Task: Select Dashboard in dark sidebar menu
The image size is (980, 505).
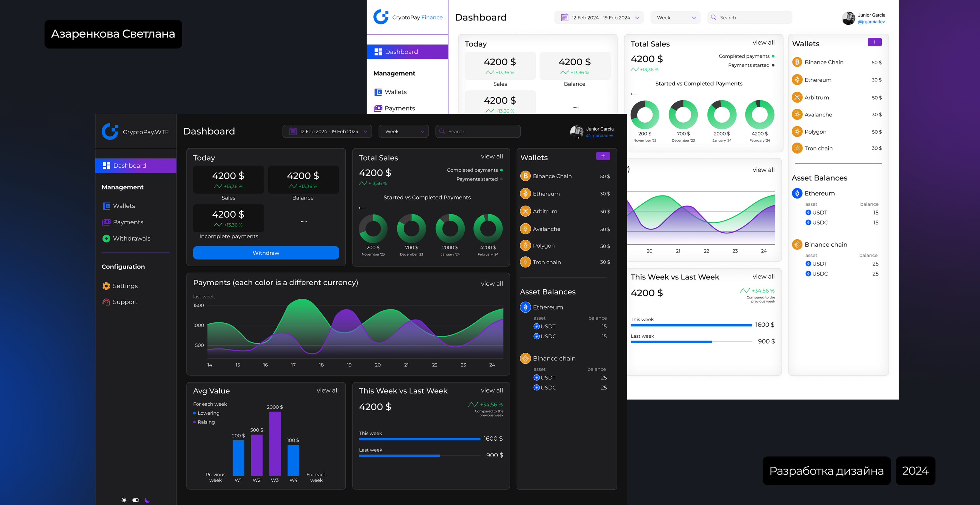Action: tap(129, 165)
